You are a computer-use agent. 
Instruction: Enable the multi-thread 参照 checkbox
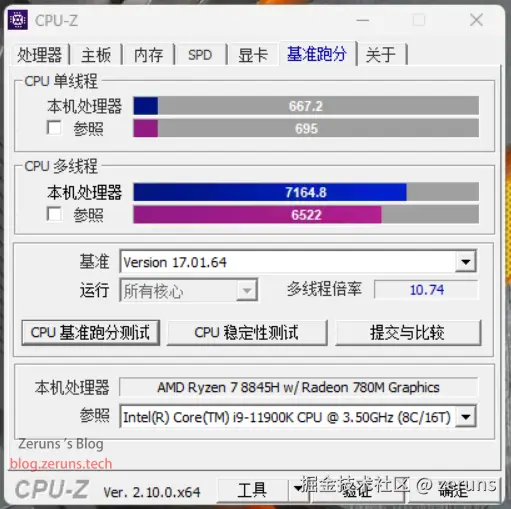tap(54, 214)
